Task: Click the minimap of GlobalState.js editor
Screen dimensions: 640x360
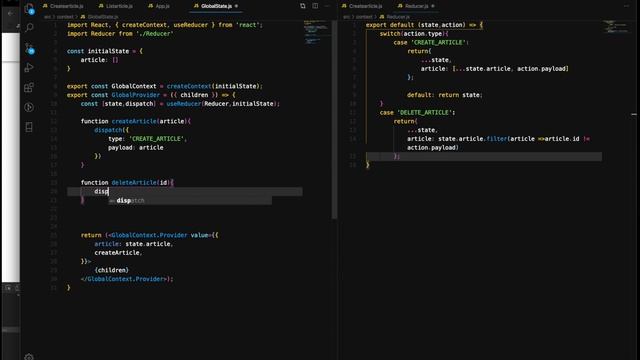Action: tap(316, 32)
